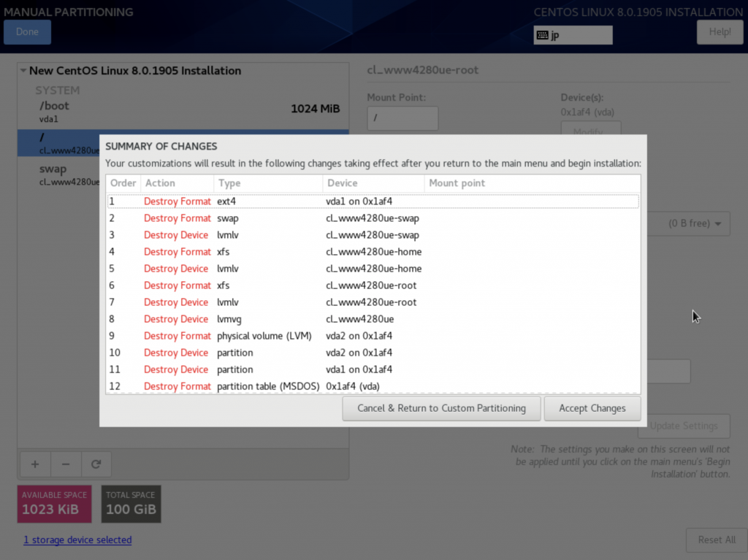The image size is (748, 560).
Task: Select row 7 Destroy Device cl_www4280ue-root
Action: tap(373, 302)
